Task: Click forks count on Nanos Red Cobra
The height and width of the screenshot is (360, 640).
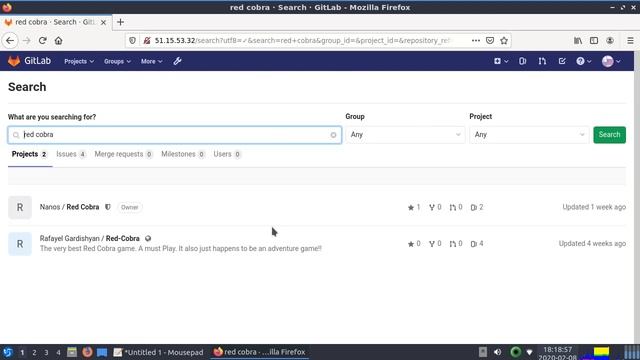Action: pyautogui.click(x=435, y=207)
